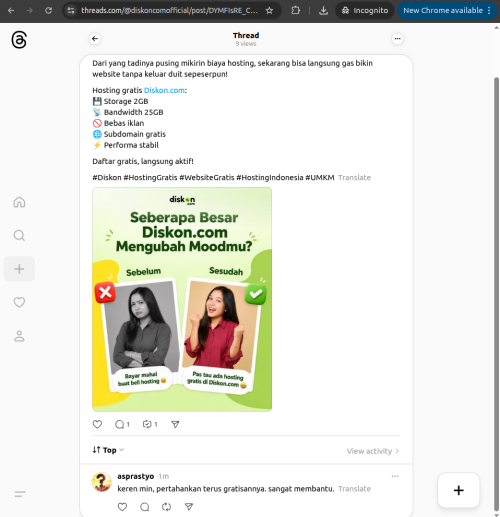Like the main post
500x517 pixels.
click(x=97, y=424)
